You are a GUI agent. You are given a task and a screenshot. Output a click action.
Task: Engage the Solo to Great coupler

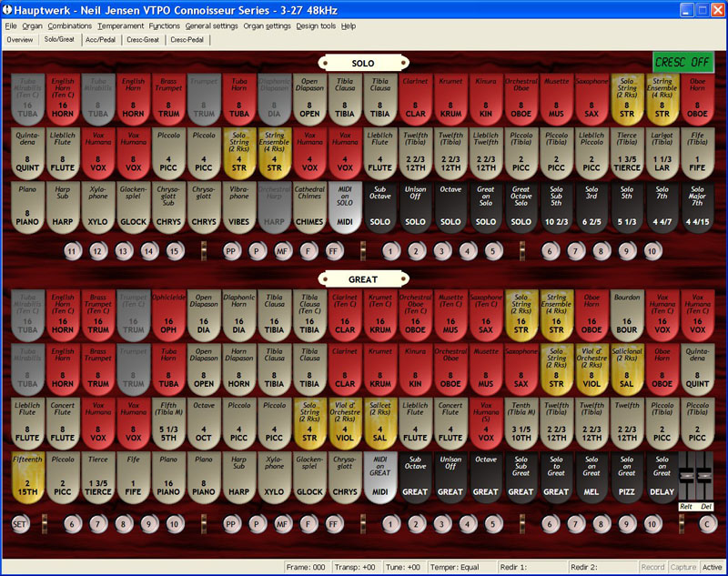click(556, 478)
